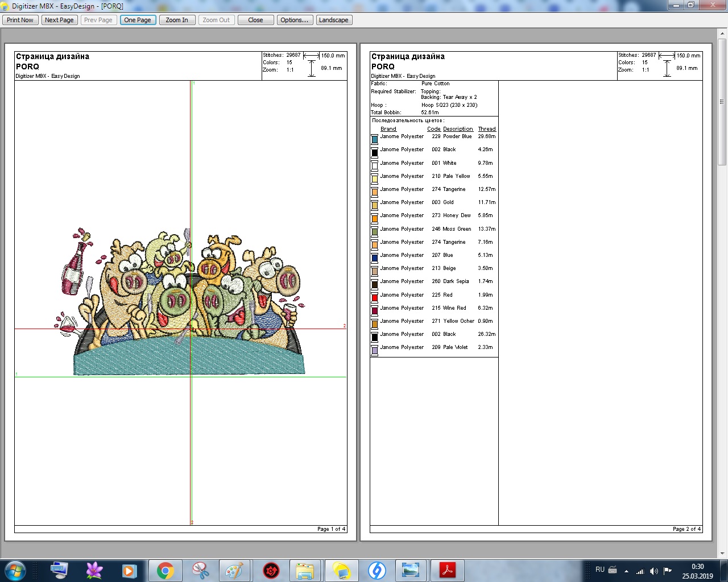Viewport: 728px width, 582px height.
Task: Click the 'Code' column header
Action: [434, 129]
